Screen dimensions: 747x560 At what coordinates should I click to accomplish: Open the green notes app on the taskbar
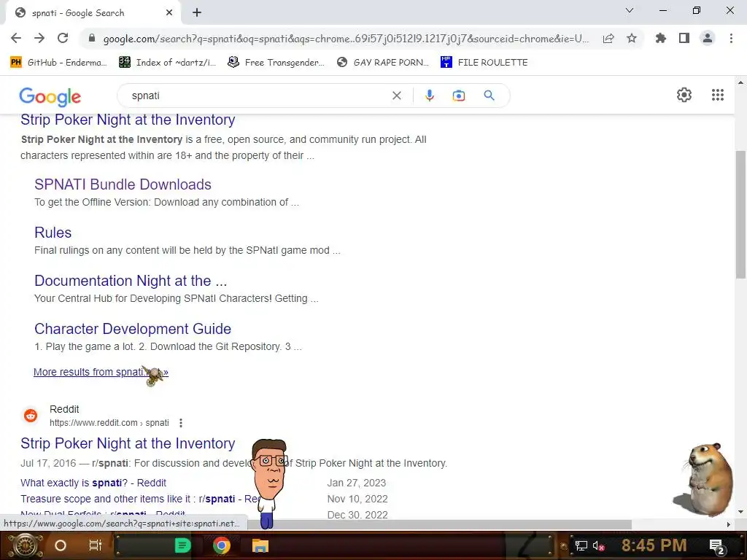pyautogui.click(x=183, y=545)
